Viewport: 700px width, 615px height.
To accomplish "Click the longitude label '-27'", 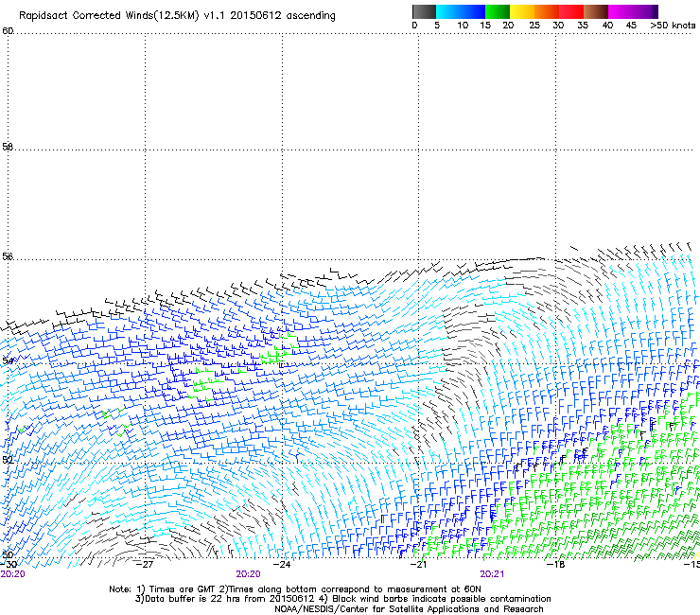I will (x=145, y=565).
